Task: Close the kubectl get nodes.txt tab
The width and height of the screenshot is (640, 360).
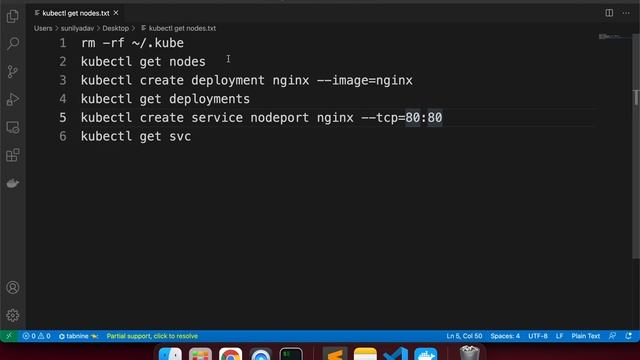Action: point(116,13)
